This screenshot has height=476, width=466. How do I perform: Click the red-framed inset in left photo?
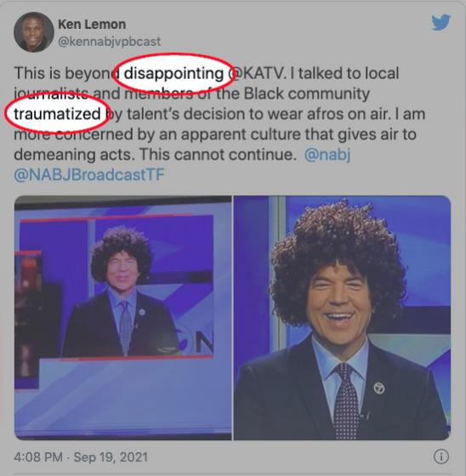(x=117, y=286)
